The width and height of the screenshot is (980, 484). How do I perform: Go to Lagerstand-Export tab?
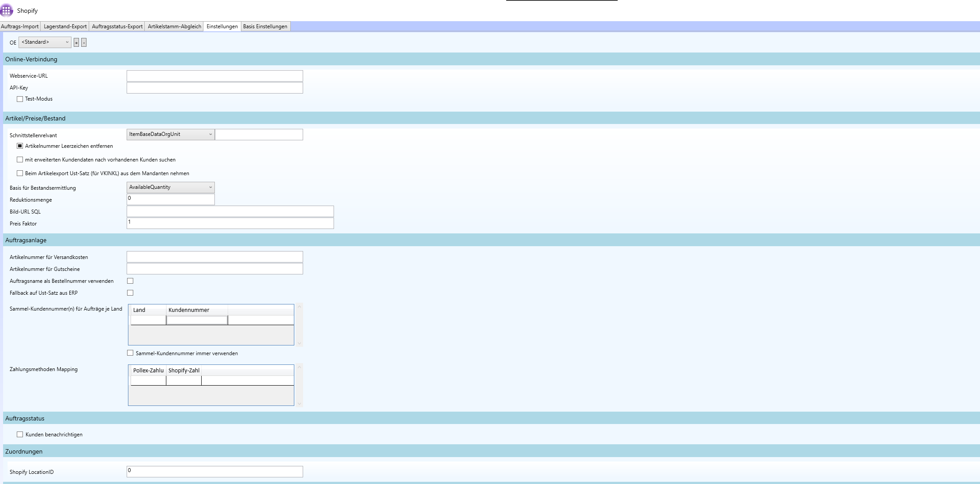(x=65, y=26)
